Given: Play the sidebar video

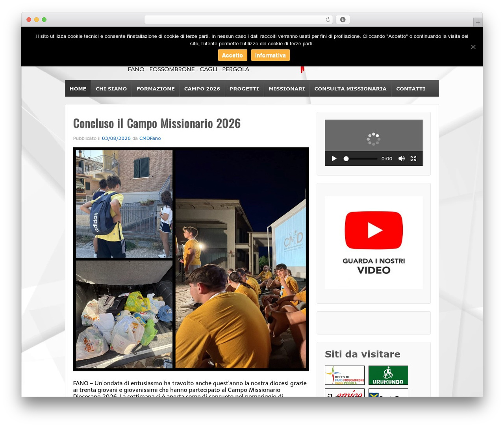Looking at the screenshot, I should tap(334, 158).
